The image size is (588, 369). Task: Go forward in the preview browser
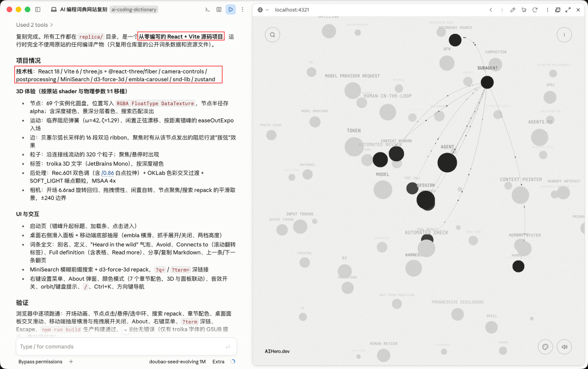502,10
